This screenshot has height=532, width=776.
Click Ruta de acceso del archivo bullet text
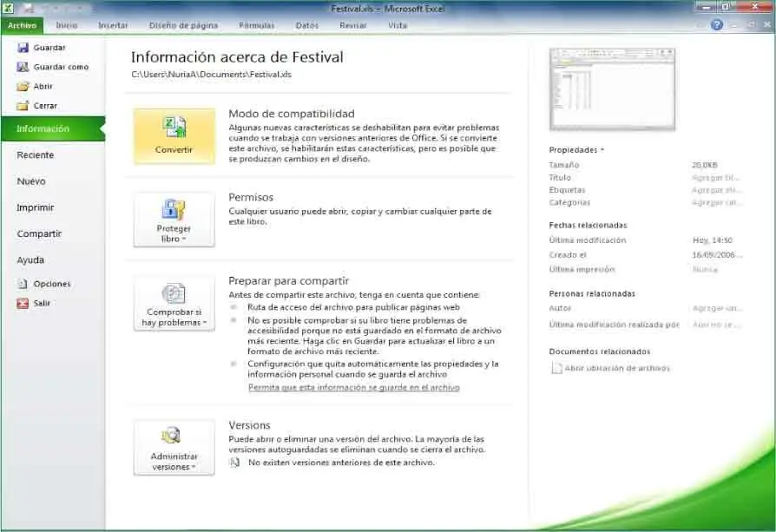coord(354,307)
